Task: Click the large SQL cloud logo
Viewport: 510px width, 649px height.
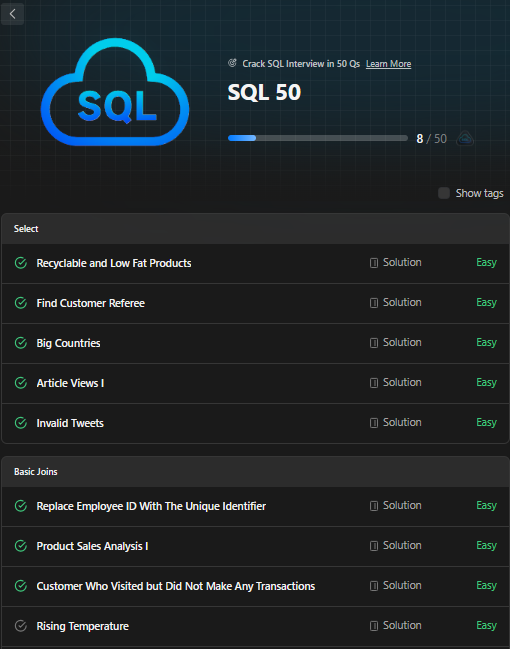Action: point(115,92)
